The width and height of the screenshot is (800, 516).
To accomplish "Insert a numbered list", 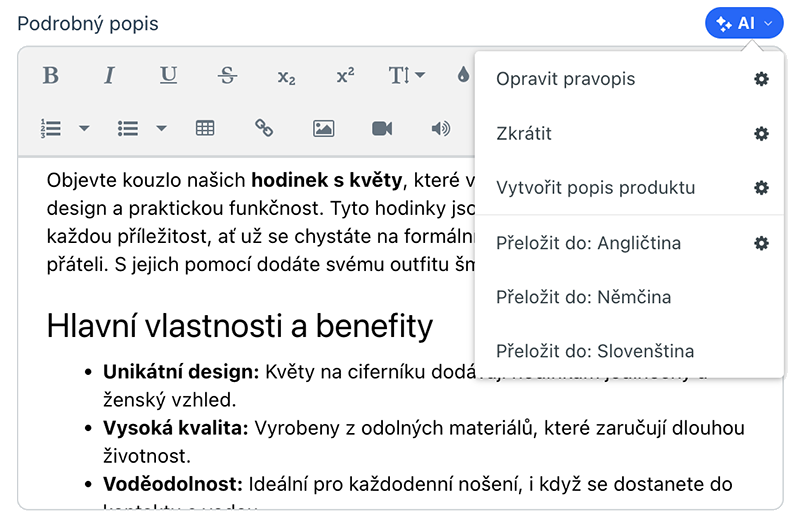I will 51,129.
